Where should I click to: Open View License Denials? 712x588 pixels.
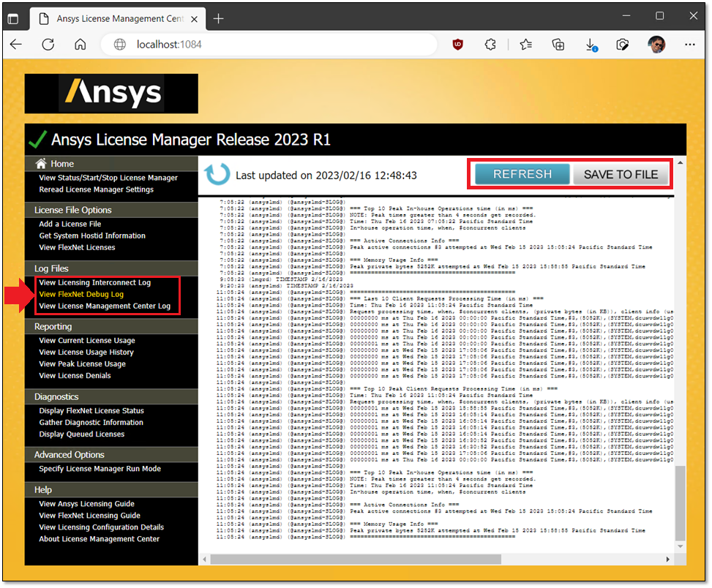(x=75, y=376)
